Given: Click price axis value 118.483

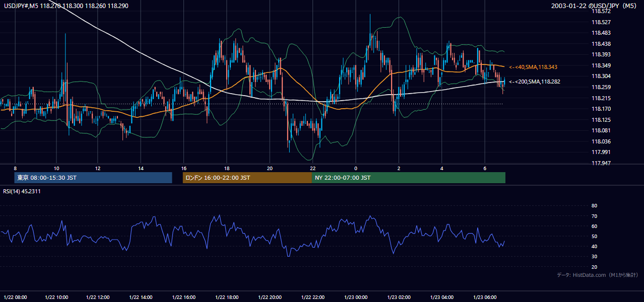Looking at the screenshot, I should click(601, 33).
